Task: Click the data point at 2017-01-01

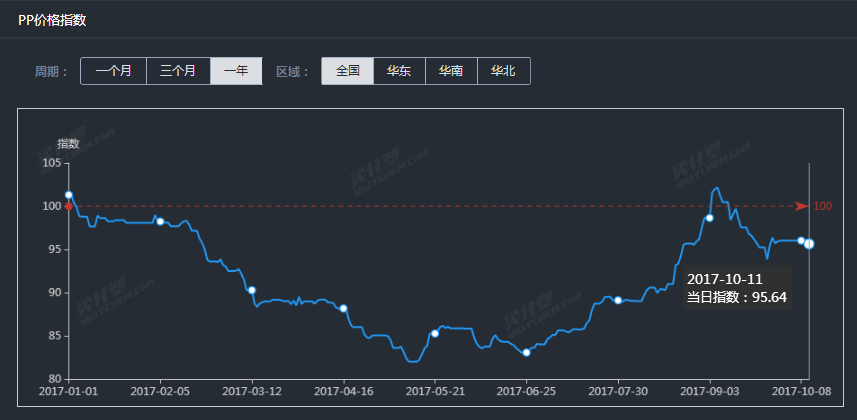Action: pos(69,195)
